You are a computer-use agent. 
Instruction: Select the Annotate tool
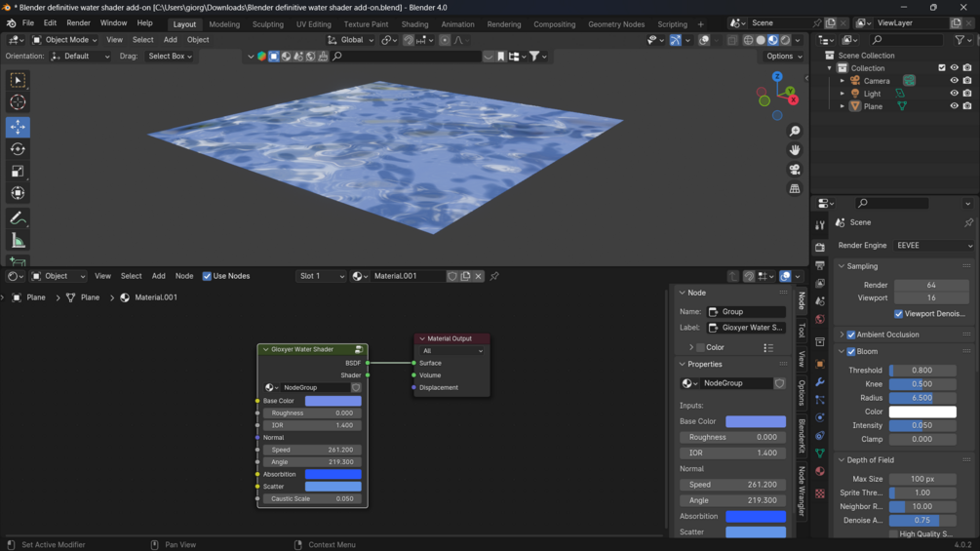18,218
